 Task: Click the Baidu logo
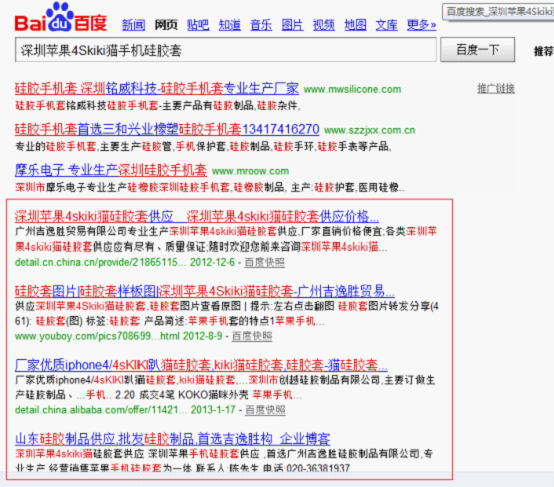[61, 18]
